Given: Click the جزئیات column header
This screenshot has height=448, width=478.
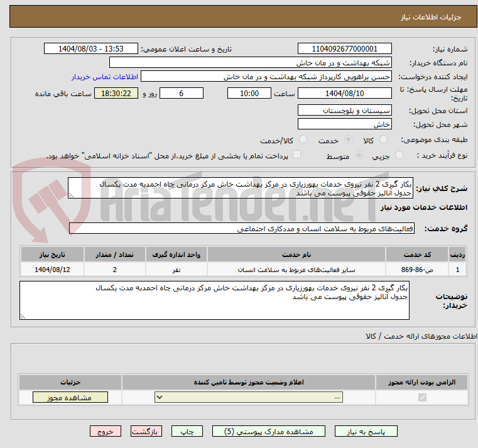Looking at the screenshot, I should pyautogui.click(x=70, y=382).
